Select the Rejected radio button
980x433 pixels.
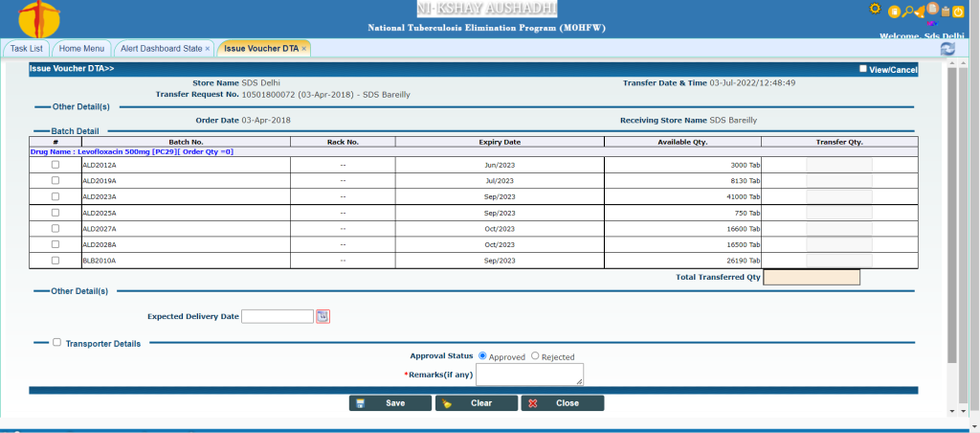click(x=535, y=355)
